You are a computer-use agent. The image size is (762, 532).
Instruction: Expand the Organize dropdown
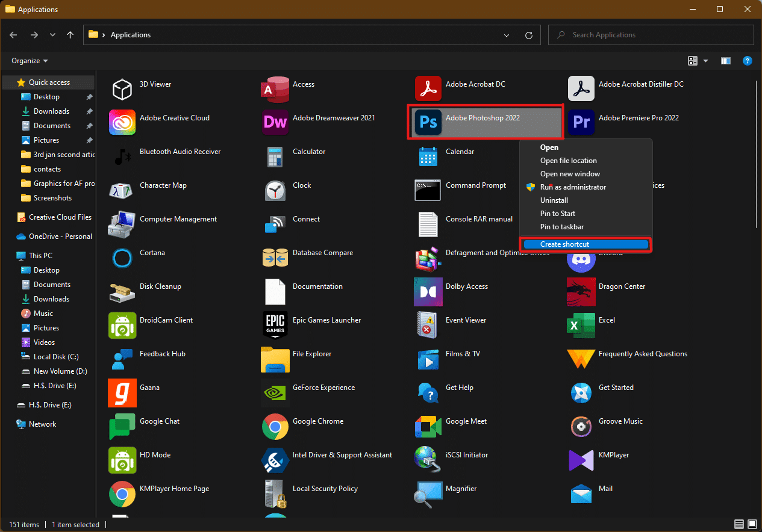click(x=28, y=60)
